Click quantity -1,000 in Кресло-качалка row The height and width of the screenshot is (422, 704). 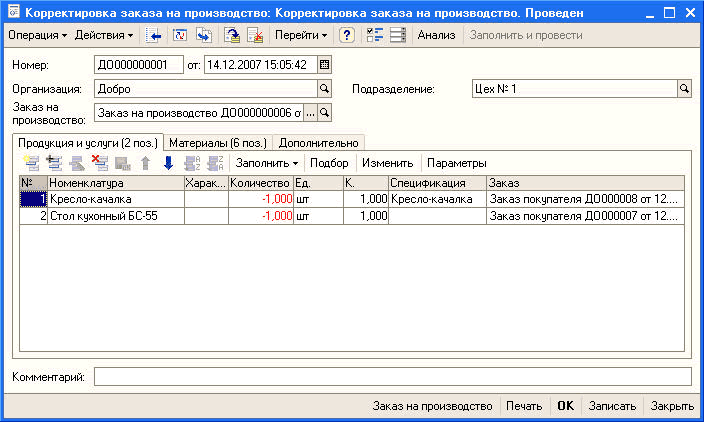pos(261,199)
